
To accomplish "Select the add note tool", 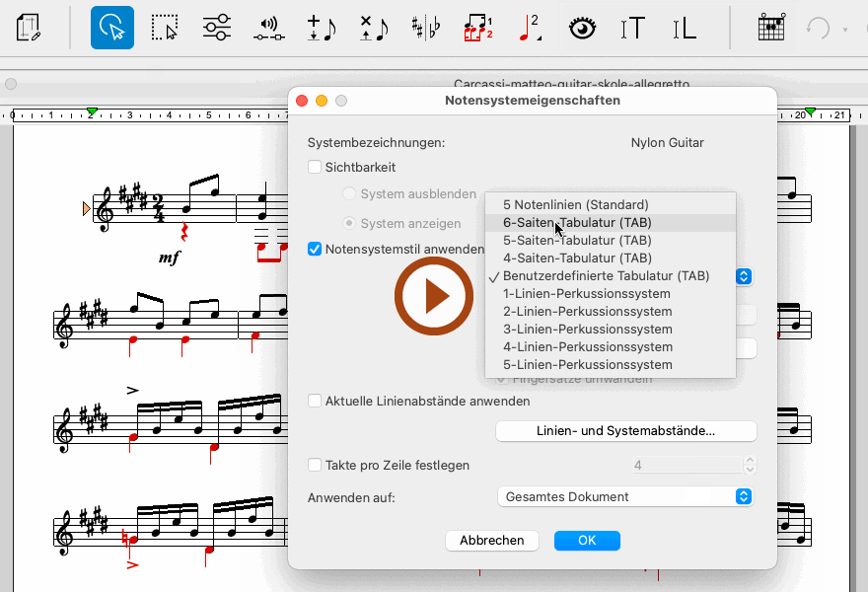I will (321, 28).
